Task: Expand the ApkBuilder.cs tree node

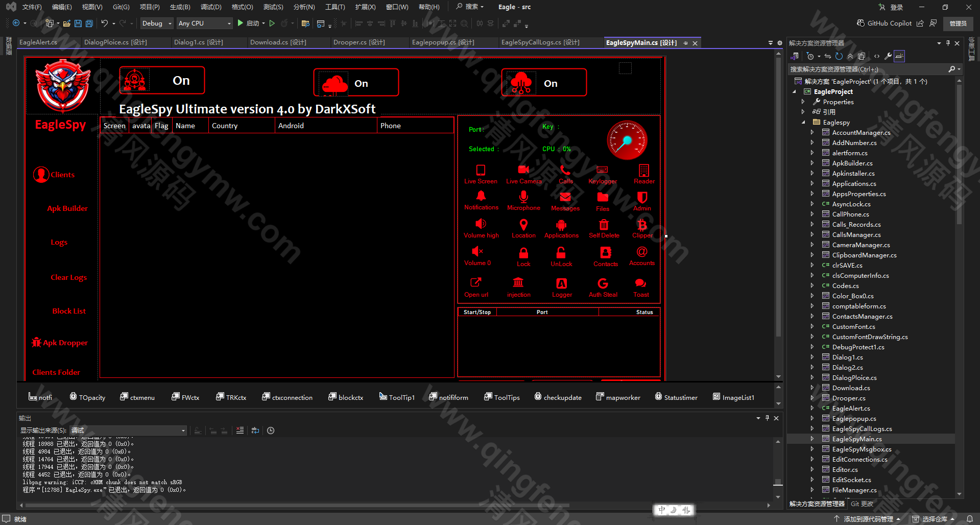Action: point(812,163)
